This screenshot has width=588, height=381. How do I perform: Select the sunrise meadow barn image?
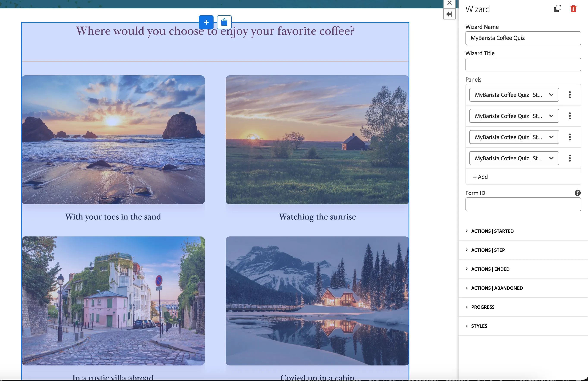[x=317, y=140]
